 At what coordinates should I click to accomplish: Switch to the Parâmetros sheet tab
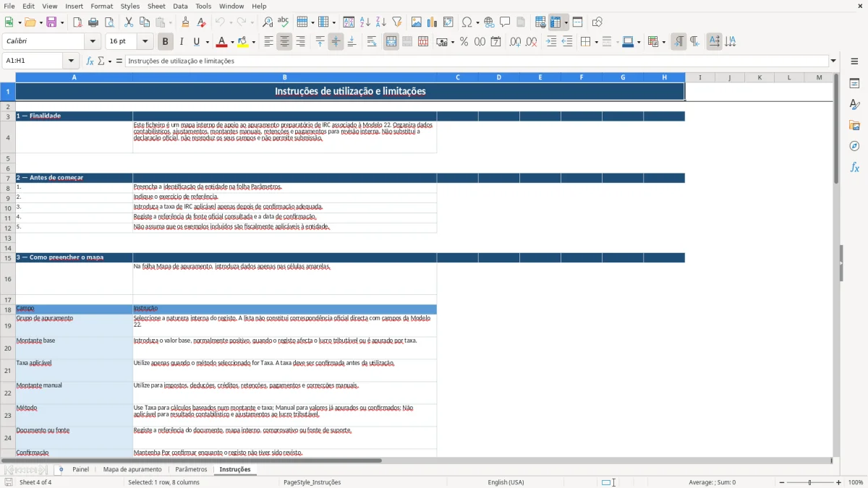point(191,469)
